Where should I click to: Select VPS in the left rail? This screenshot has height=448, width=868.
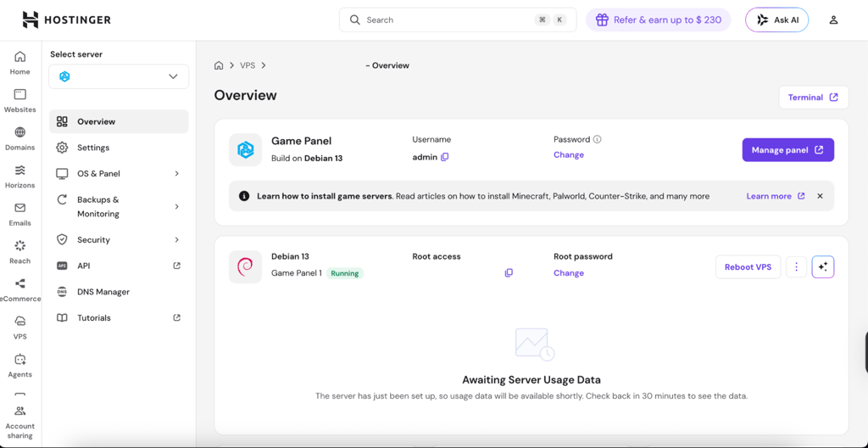point(20,328)
